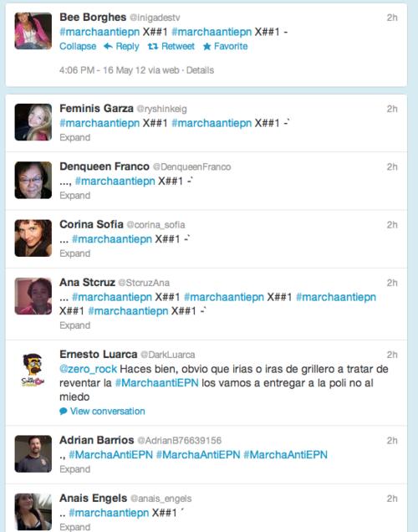Expand Adrian Barrios's tweet
This screenshot has width=418, height=532.
click(75, 469)
